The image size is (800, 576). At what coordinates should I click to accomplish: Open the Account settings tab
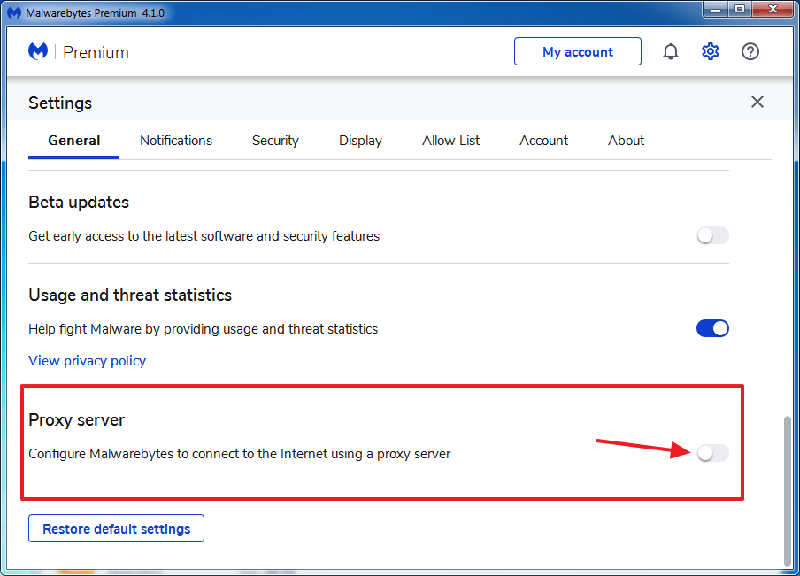tap(543, 140)
